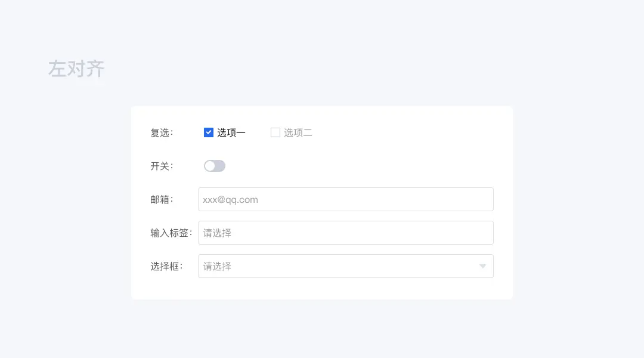
Task: Click the white checkmark in the blue checkbox
Action: pyautogui.click(x=209, y=132)
